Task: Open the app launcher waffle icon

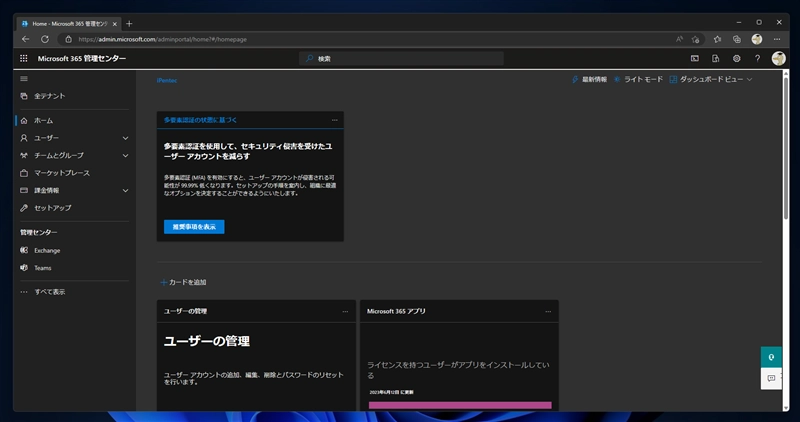Action: 23,59
